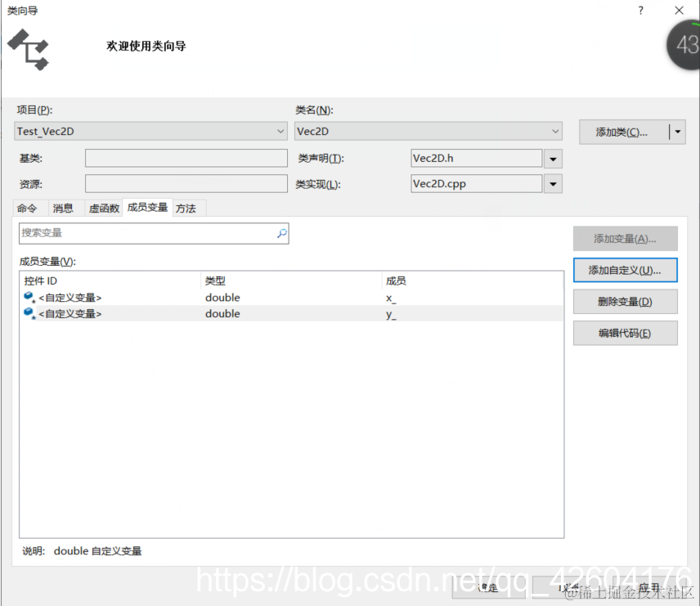Screen dimensions: 700x606
Task: Click the 应用 button at the bottom
Action: (649, 588)
